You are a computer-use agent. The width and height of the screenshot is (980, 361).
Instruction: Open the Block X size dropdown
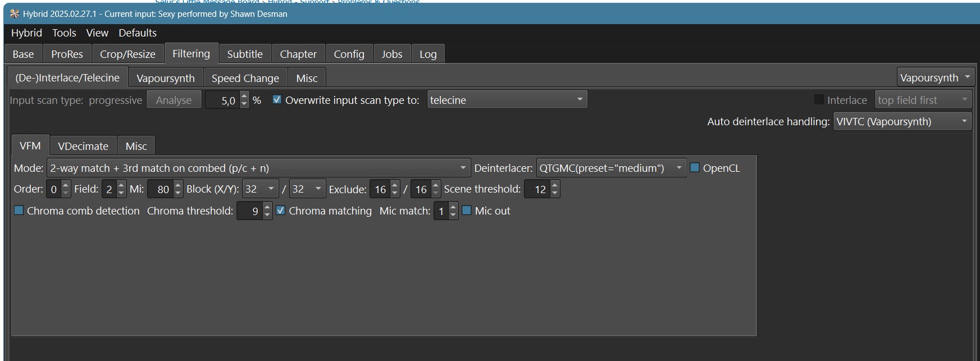pyautogui.click(x=260, y=189)
